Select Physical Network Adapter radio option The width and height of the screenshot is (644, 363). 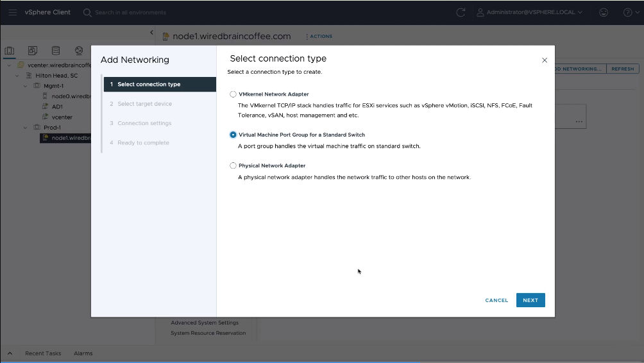coord(233,165)
